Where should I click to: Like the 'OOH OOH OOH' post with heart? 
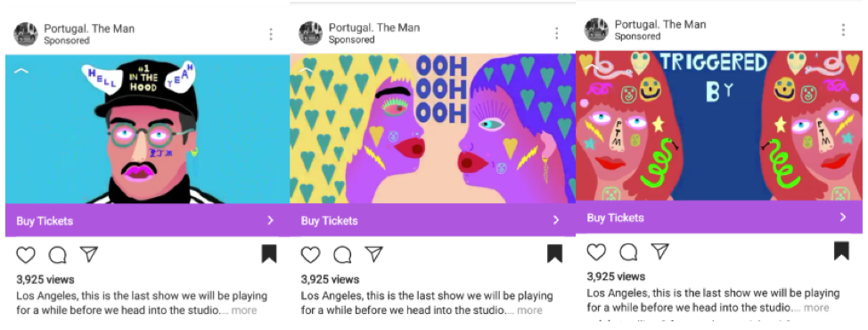tap(310, 255)
